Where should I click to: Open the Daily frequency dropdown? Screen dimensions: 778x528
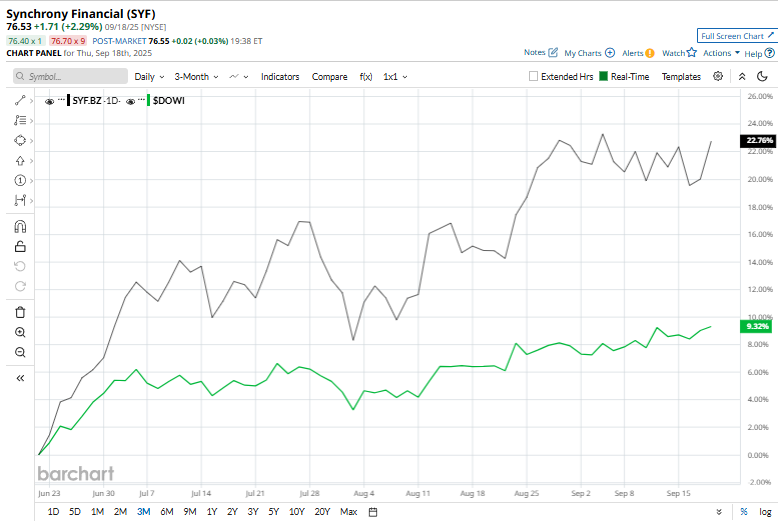point(149,77)
